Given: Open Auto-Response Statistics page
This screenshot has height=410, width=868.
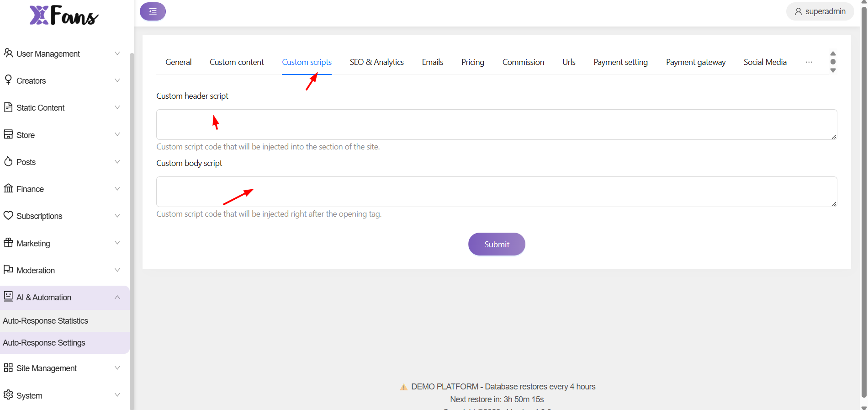Looking at the screenshot, I should [x=46, y=321].
